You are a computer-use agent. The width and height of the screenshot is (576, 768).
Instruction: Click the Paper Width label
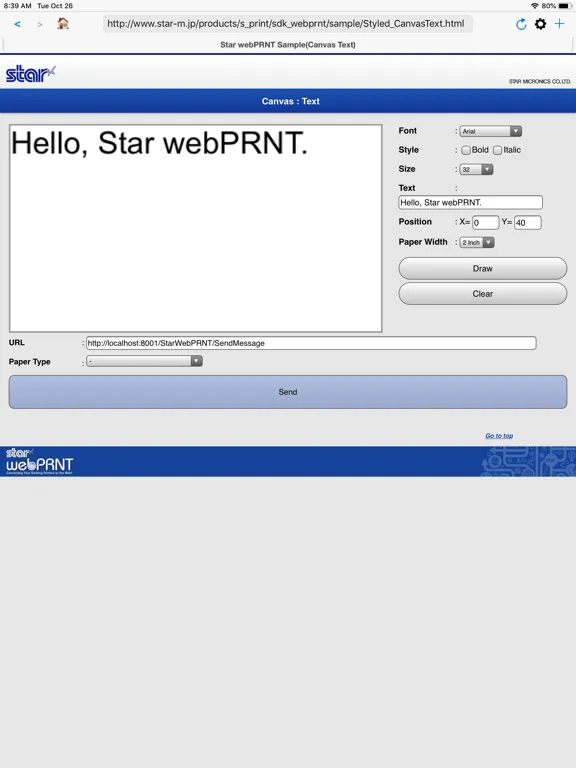coord(423,242)
